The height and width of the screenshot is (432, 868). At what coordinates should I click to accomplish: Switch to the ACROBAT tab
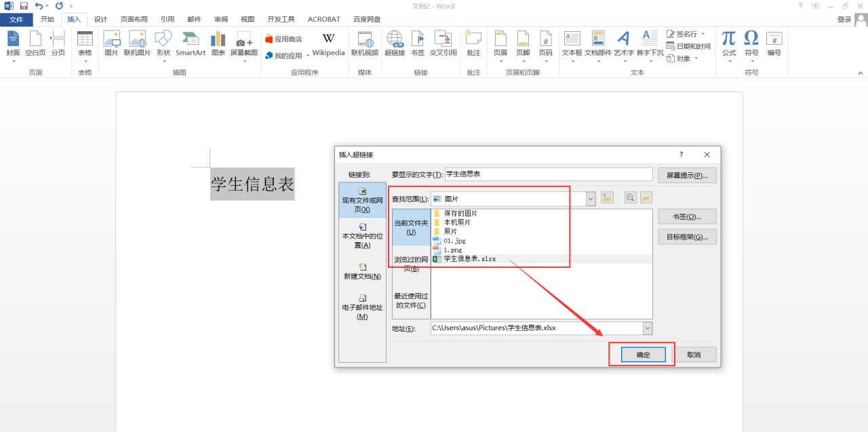coord(324,20)
